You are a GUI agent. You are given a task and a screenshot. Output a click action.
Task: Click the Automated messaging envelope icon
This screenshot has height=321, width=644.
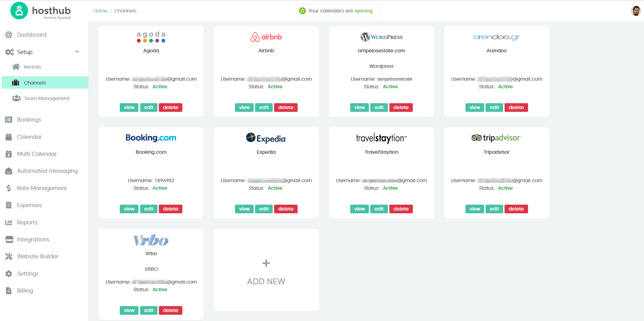point(9,171)
